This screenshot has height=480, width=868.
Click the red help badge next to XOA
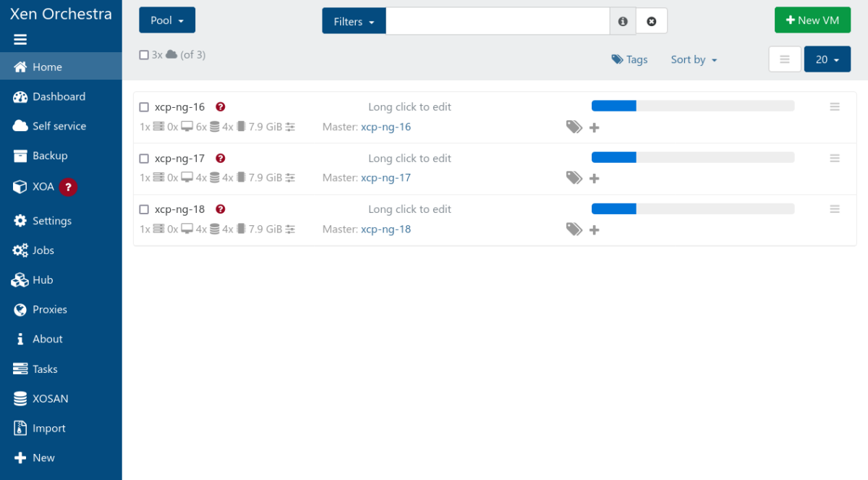tap(67, 186)
